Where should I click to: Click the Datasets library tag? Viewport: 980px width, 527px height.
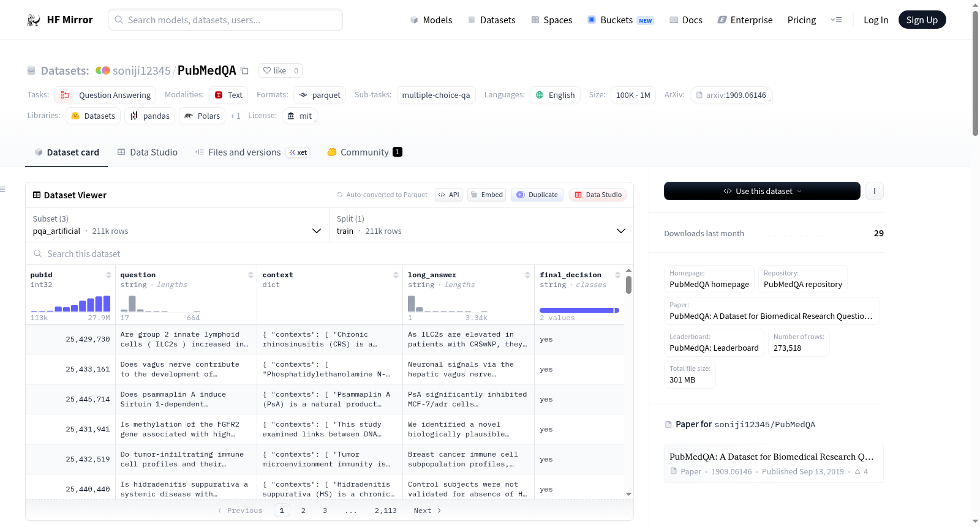click(x=93, y=116)
